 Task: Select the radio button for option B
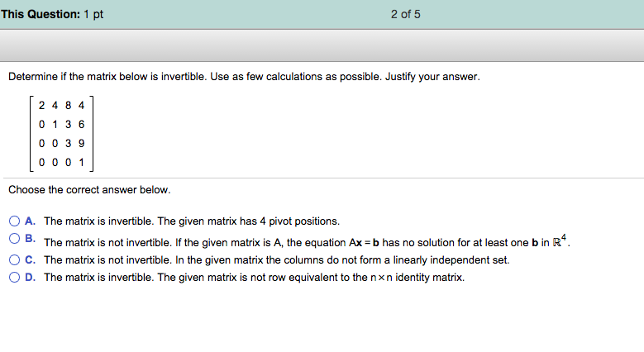(x=15, y=240)
